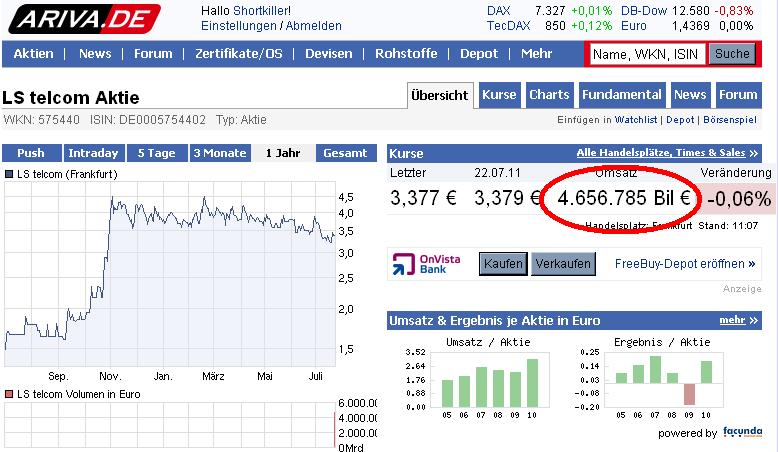778x452 pixels.
Task: Click the Umsatz / Aktie bar chart
Action: tap(489, 380)
